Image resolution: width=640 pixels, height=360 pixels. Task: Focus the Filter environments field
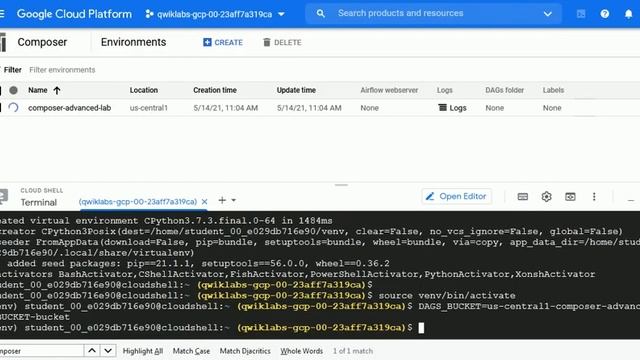click(62, 70)
